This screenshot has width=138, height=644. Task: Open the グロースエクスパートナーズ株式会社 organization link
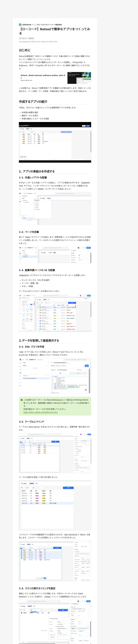tap(49, 25)
